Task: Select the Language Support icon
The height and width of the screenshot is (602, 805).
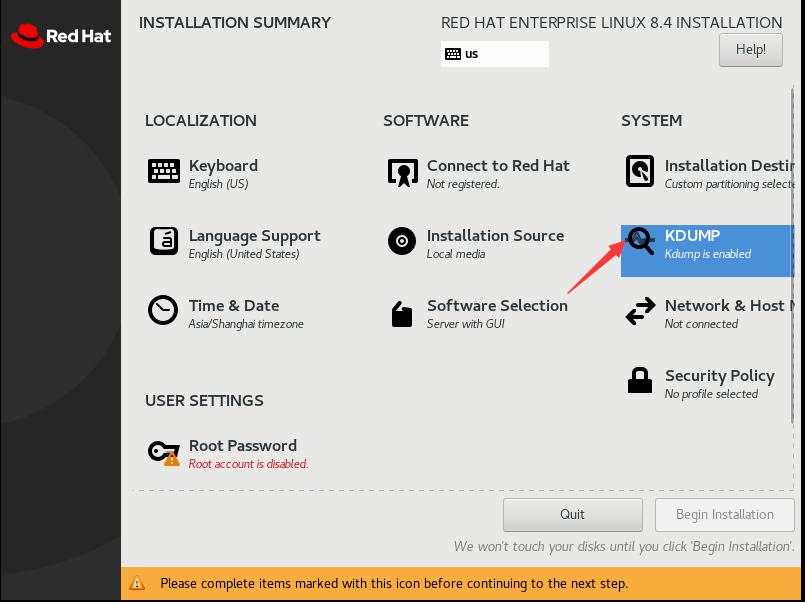Action: [x=164, y=241]
